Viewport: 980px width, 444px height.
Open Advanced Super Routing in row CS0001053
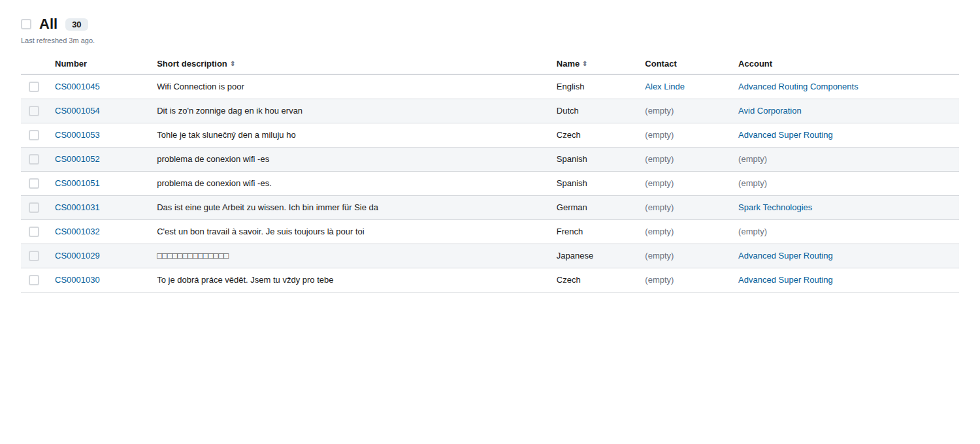pyautogui.click(x=785, y=135)
